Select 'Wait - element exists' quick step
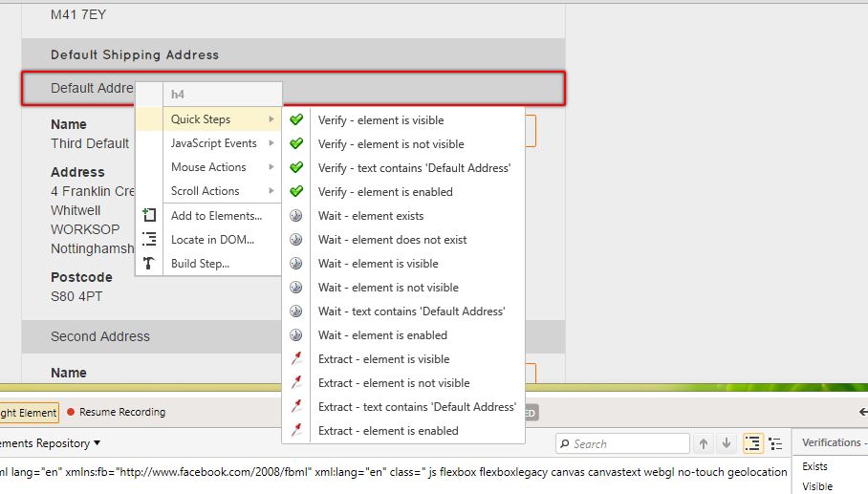This screenshot has width=868, height=494. click(371, 216)
